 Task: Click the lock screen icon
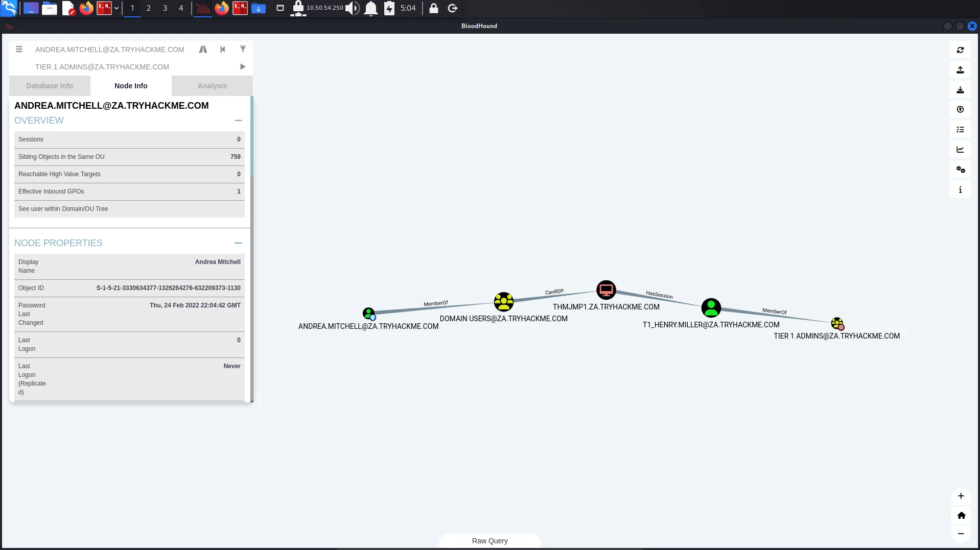coord(433,8)
